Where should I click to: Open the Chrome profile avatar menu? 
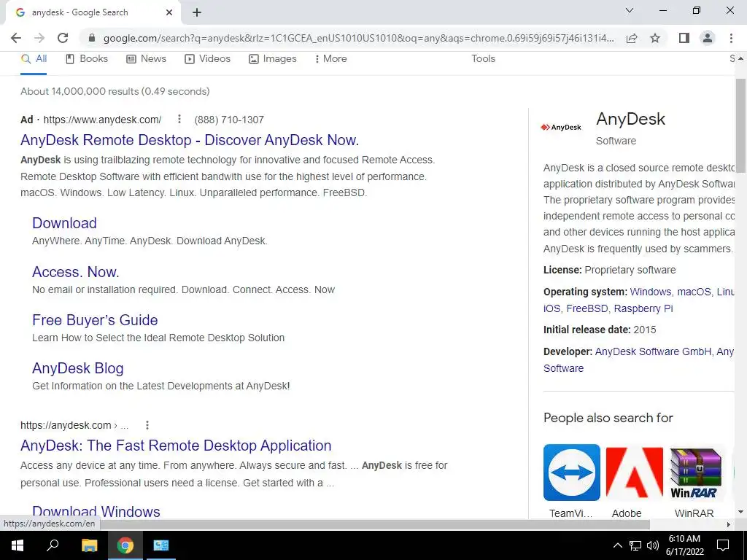[708, 38]
